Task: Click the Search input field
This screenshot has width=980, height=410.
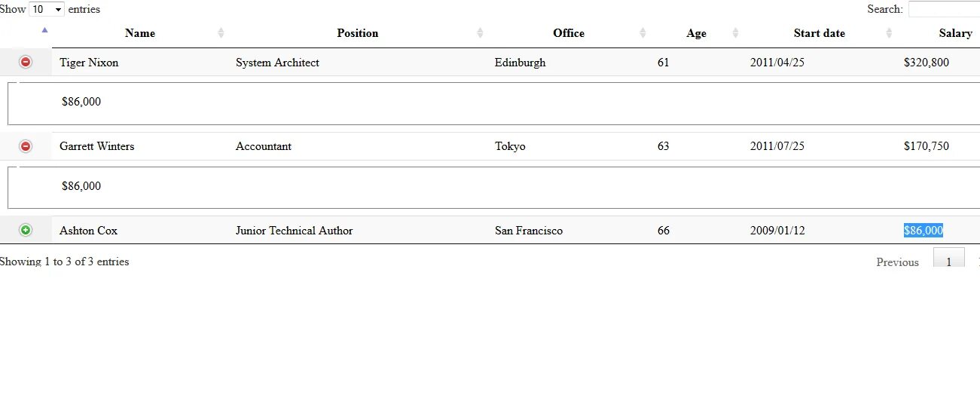Action: point(943,9)
